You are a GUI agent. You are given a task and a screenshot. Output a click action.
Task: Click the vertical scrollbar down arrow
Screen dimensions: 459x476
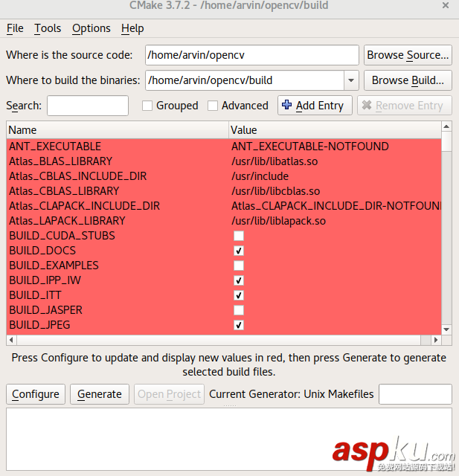pos(446,329)
